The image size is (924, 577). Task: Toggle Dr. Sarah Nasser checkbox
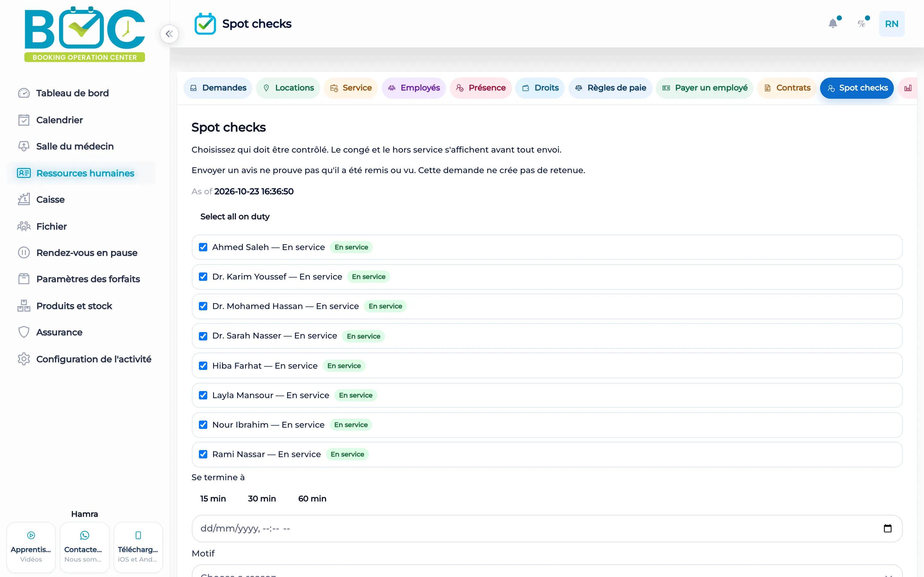(x=203, y=336)
